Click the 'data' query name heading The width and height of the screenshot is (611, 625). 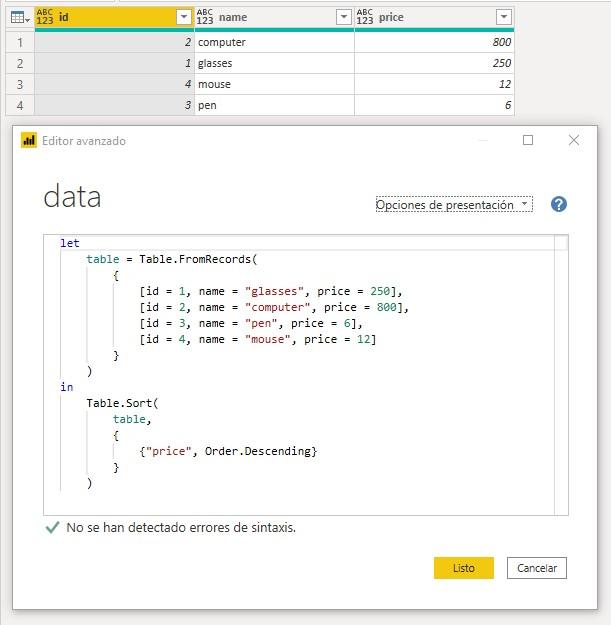[x=72, y=197]
